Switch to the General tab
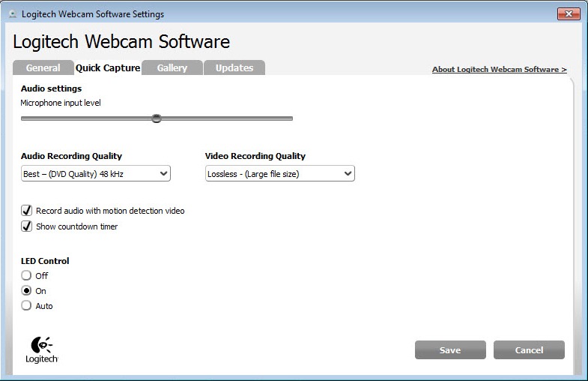588x381 pixels. (43, 68)
